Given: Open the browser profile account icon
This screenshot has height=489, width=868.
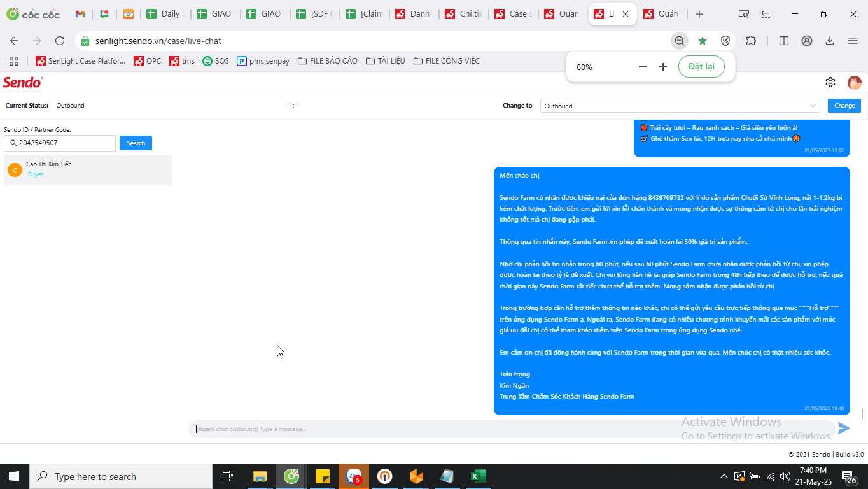Looking at the screenshot, I should click(x=807, y=41).
